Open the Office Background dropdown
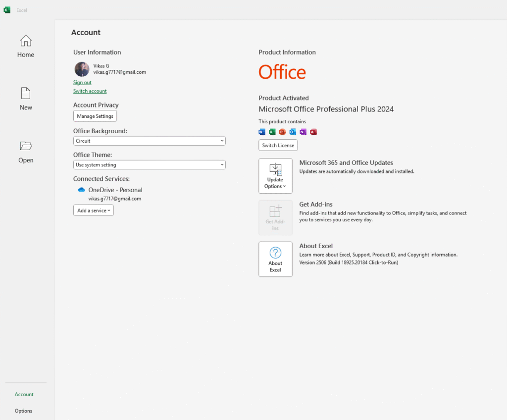 pyautogui.click(x=150, y=141)
